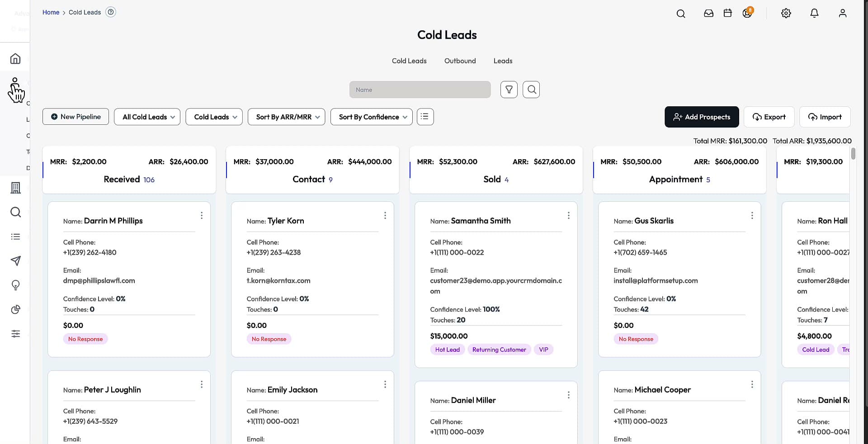
Task: Click the vertical scrollbar thumb
Action: click(853, 153)
